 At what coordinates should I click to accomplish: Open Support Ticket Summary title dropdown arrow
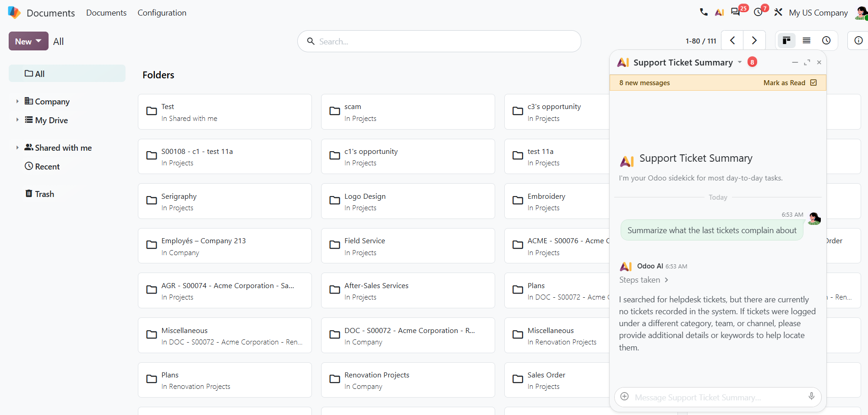740,62
